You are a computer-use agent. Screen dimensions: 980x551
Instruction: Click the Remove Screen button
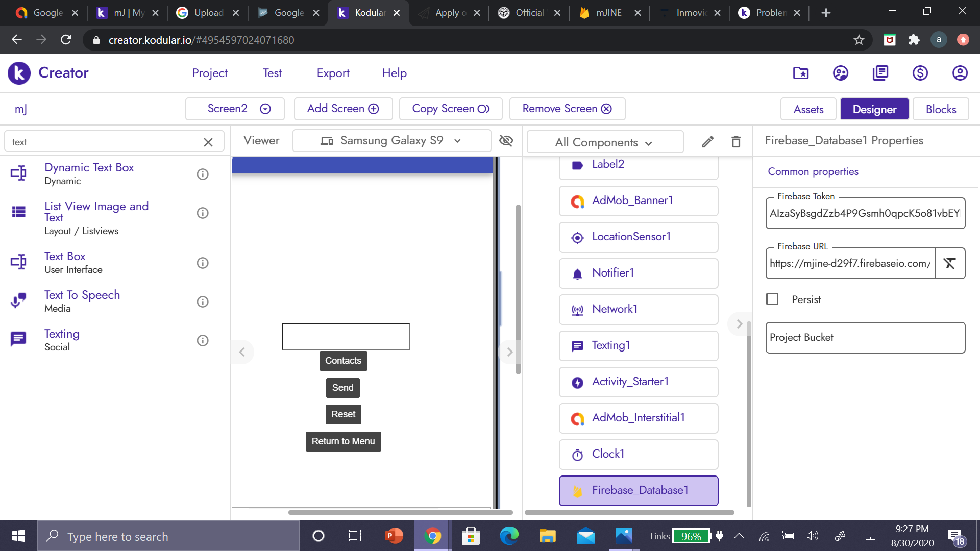click(567, 109)
